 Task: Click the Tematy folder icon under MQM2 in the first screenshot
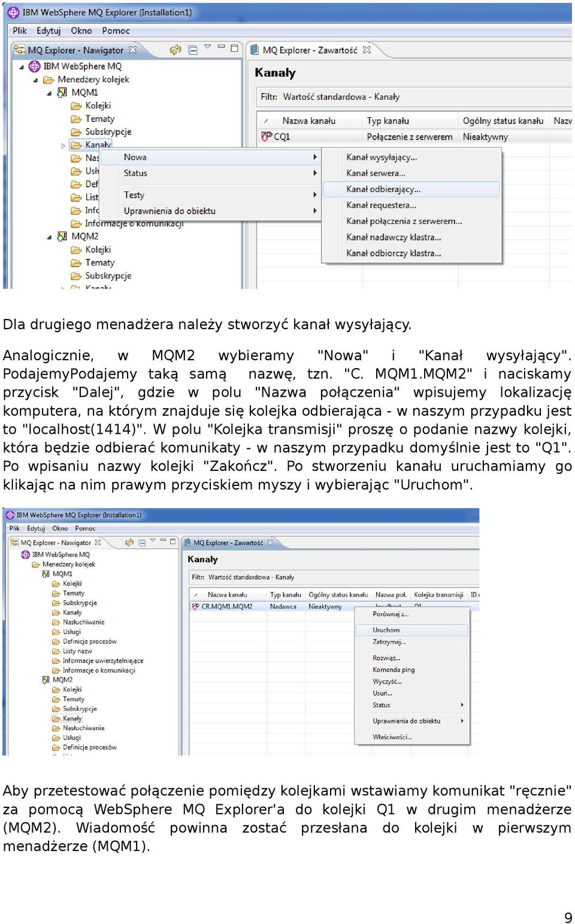76,263
